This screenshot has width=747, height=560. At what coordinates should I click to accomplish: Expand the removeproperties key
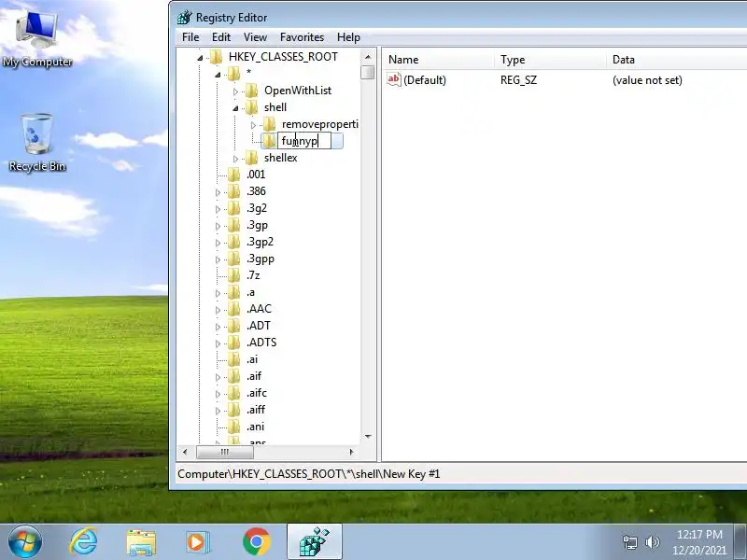click(x=253, y=125)
